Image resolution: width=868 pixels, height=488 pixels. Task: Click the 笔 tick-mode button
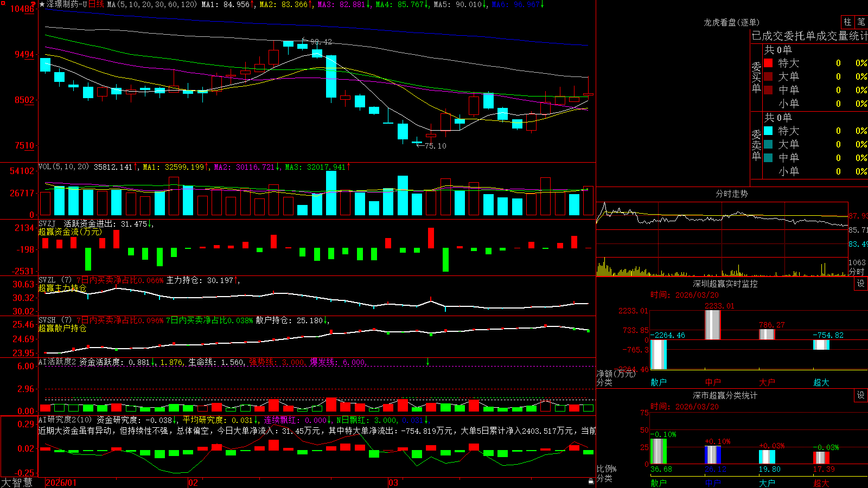click(x=861, y=22)
